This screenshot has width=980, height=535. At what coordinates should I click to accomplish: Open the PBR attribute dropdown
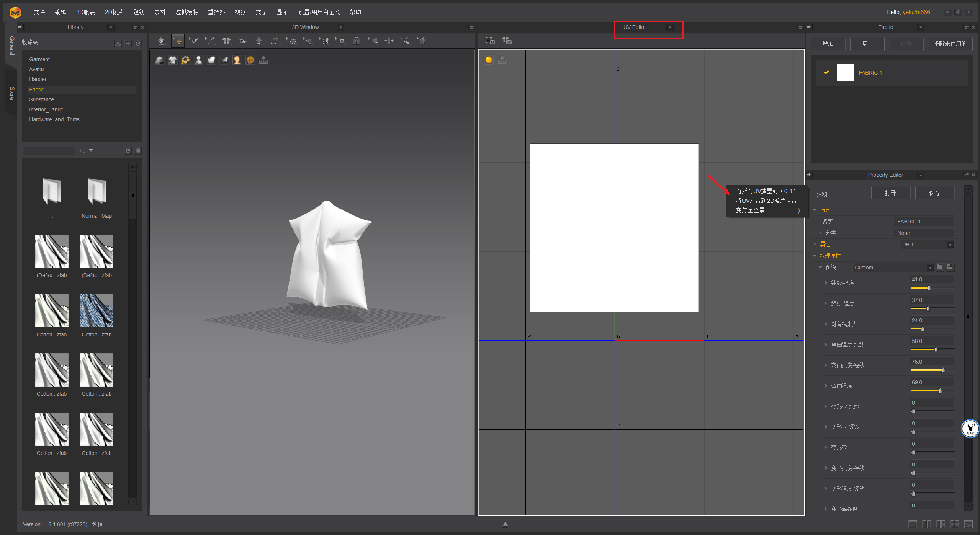[950, 245]
